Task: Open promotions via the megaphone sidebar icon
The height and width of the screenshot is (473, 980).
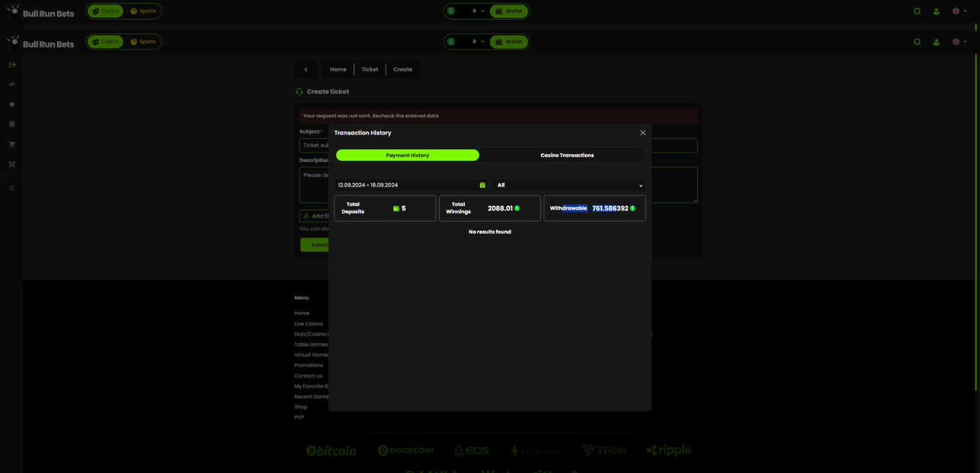Action: point(12,84)
